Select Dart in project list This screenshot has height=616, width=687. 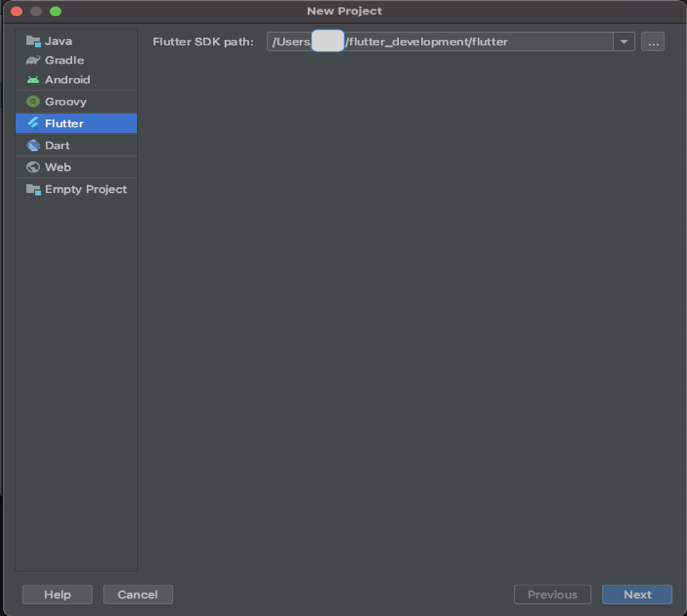(76, 145)
